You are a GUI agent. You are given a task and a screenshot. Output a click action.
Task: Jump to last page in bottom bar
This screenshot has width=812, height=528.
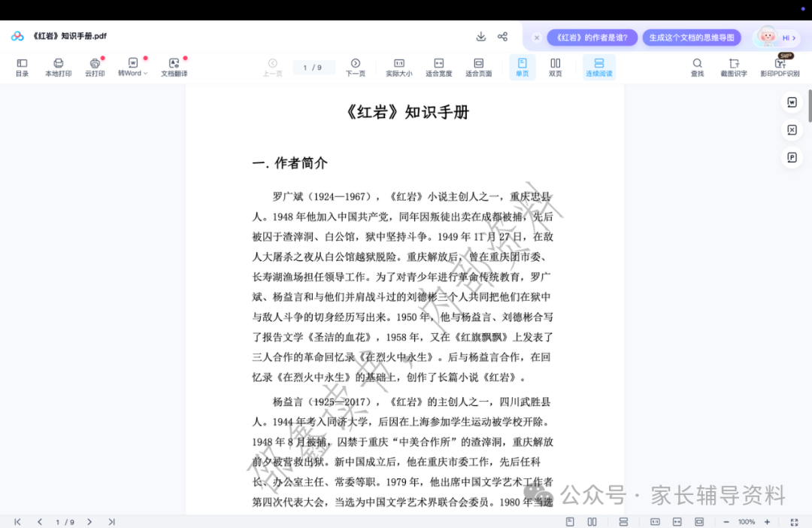111,522
